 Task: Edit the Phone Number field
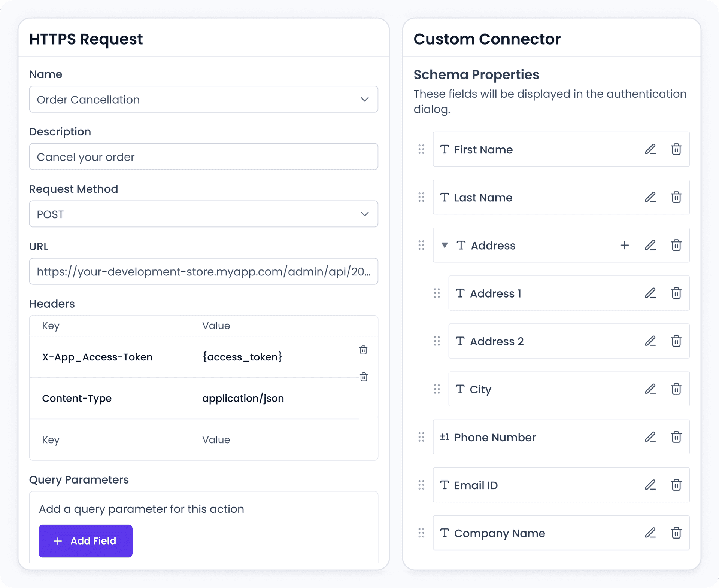click(650, 437)
